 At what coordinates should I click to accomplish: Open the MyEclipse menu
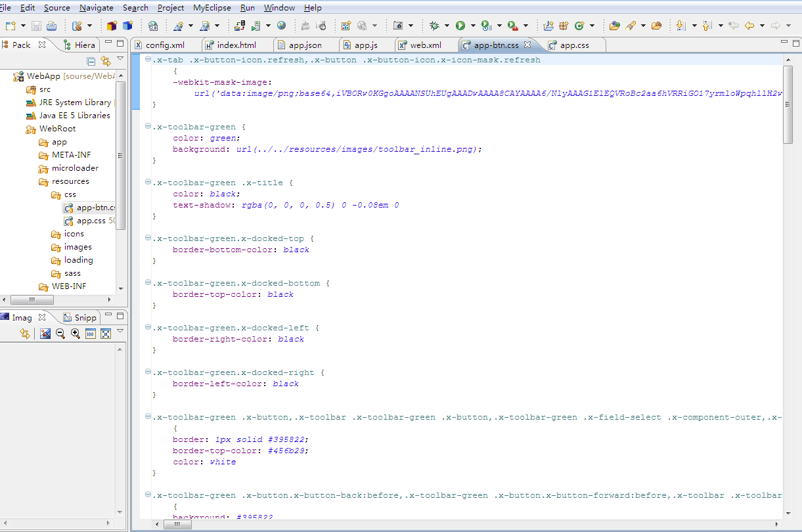click(x=212, y=8)
